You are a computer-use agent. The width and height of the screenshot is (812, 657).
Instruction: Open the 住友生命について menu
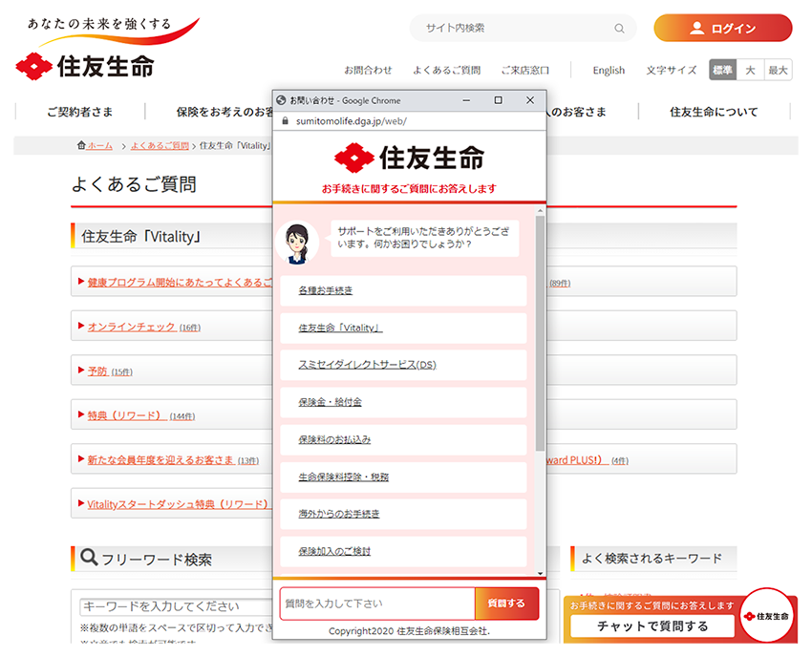pos(714,112)
